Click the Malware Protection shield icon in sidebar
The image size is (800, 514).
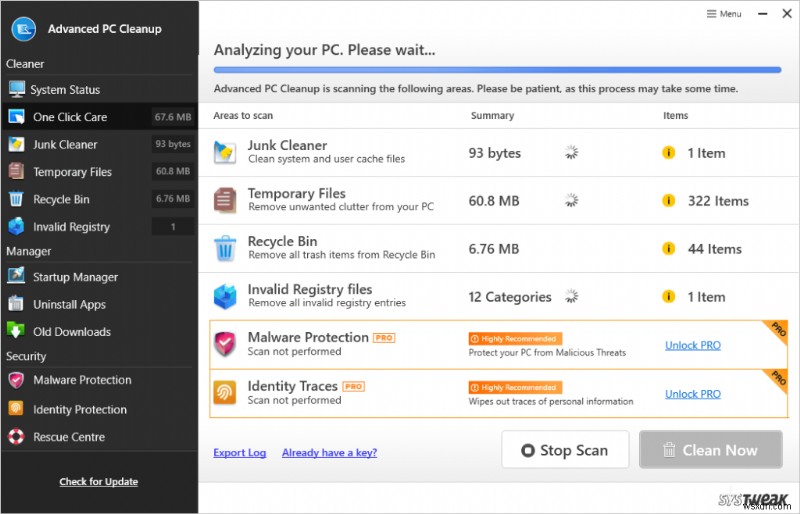coord(16,380)
